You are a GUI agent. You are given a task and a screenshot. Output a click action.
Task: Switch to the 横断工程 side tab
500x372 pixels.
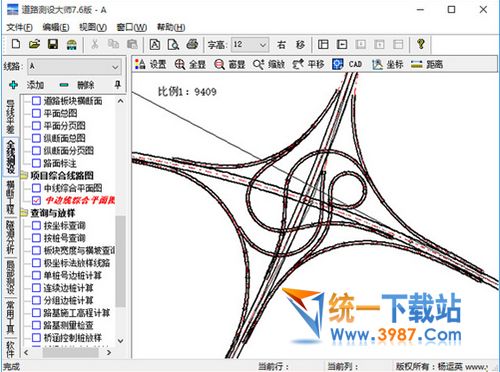10,197
